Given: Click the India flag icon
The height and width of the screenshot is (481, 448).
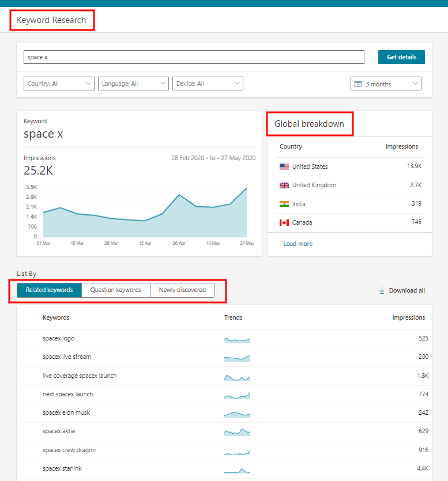Looking at the screenshot, I should (284, 204).
